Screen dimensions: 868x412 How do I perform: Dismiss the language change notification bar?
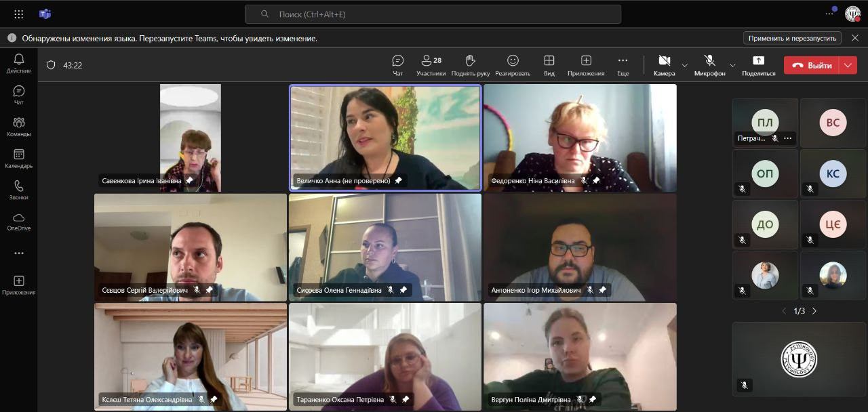tap(854, 38)
